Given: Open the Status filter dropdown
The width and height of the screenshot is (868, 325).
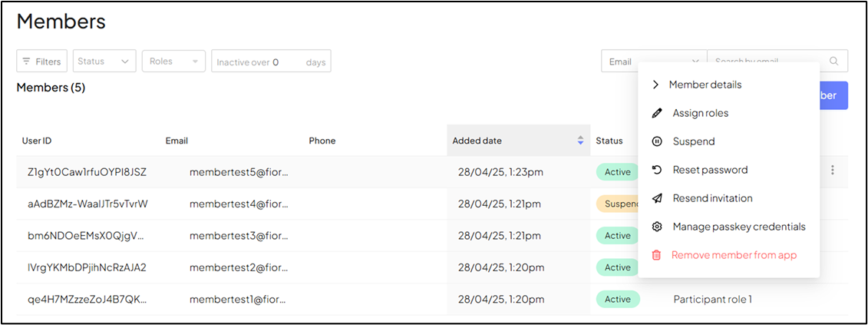Looking at the screenshot, I should (x=104, y=61).
